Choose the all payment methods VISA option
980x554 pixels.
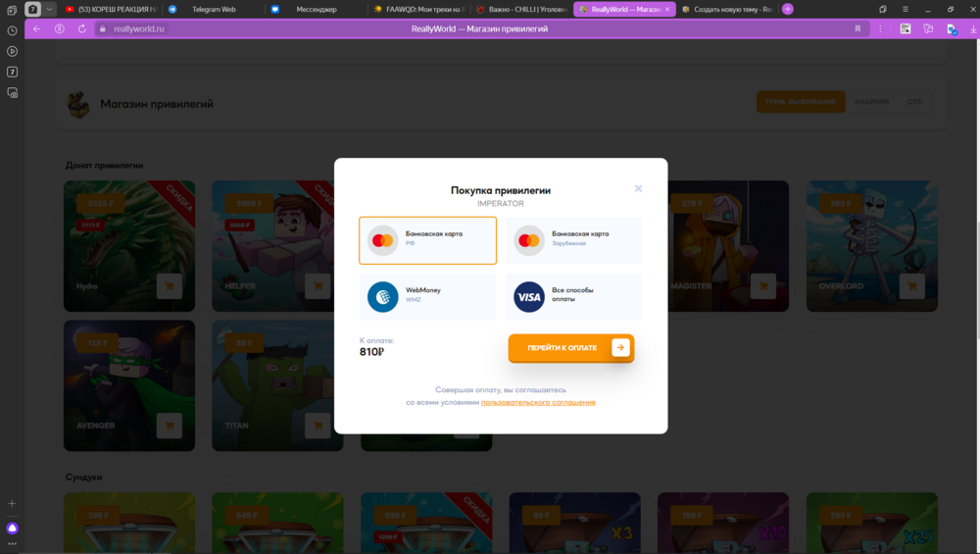(x=573, y=297)
